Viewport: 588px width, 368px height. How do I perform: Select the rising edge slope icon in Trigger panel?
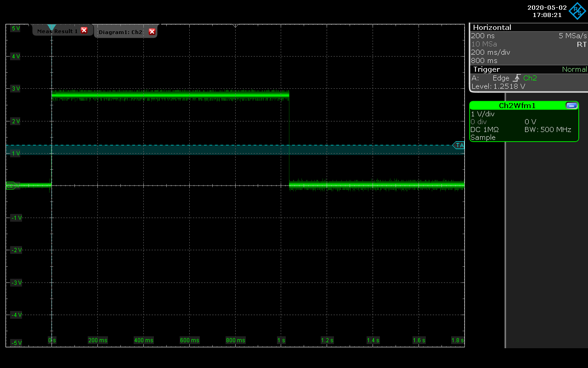[x=516, y=78]
